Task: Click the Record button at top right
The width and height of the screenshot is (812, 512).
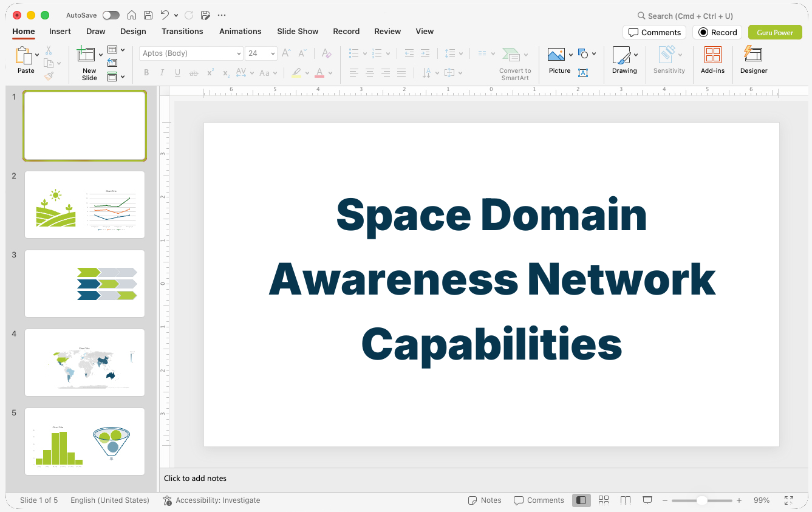Action: click(717, 32)
